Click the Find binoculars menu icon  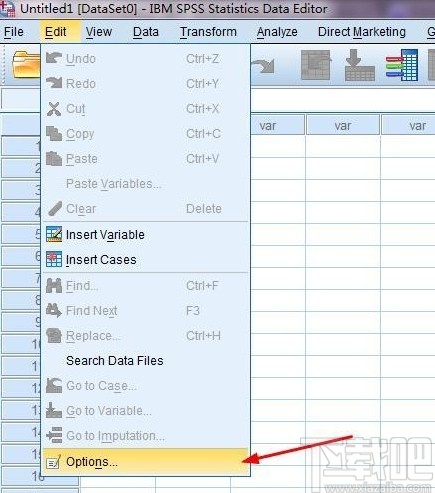pyautogui.click(x=54, y=285)
